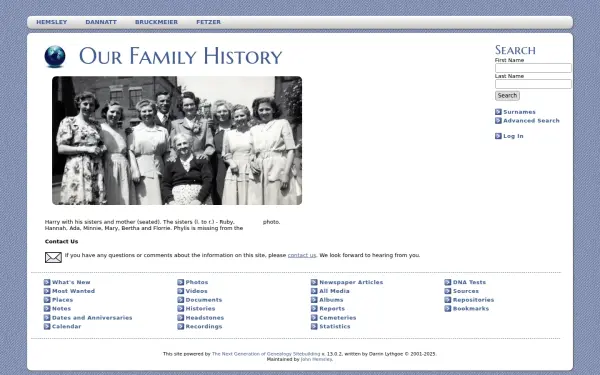The height and width of the screenshot is (375, 600).
Task: Open the Histories link
Action: [200, 309]
